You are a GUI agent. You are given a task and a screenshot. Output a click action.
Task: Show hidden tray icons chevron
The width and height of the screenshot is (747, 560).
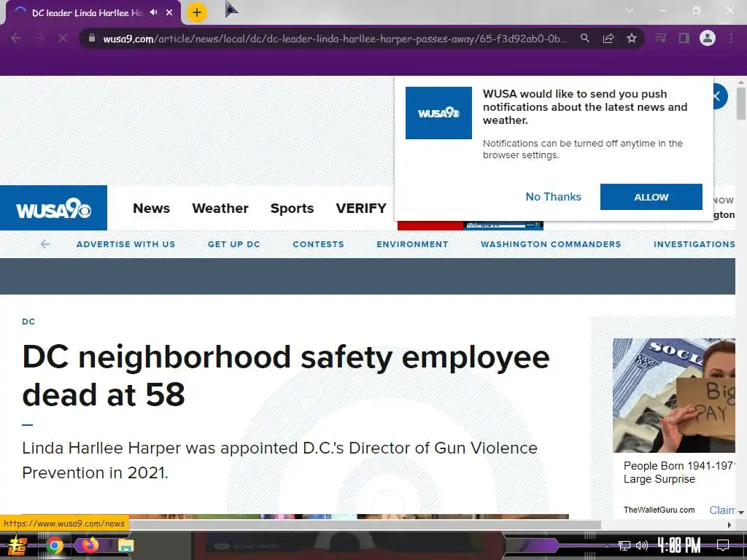tap(606, 545)
